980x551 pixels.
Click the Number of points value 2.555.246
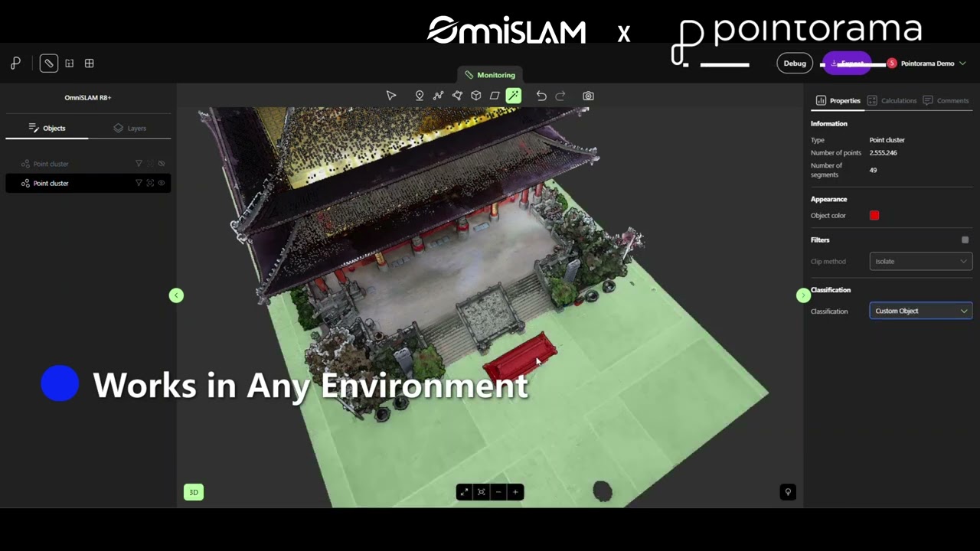[884, 153]
